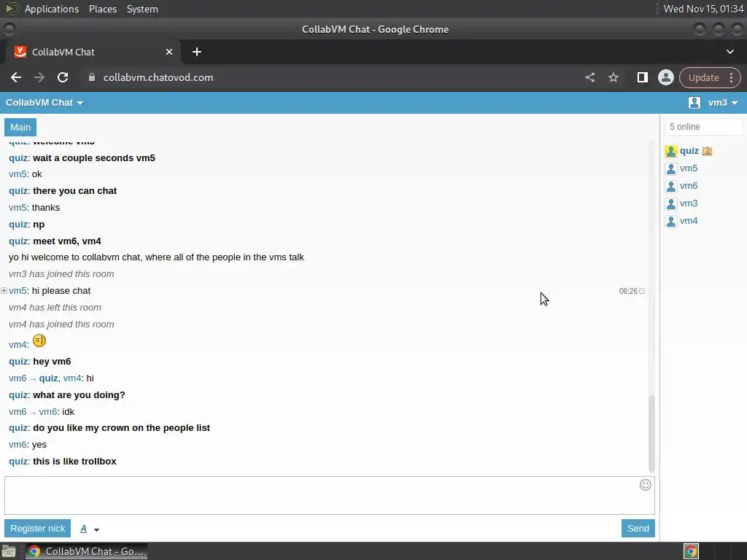The width and height of the screenshot is (747, 560).
Task: Click vm6 username in online list
Action: pos(689,186)
